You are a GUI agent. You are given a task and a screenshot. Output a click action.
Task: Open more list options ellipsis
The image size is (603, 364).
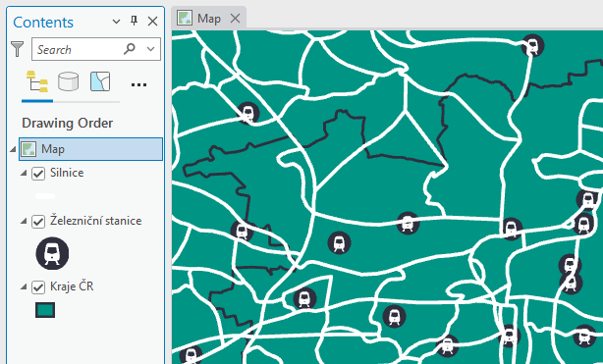tap(138, 85)
